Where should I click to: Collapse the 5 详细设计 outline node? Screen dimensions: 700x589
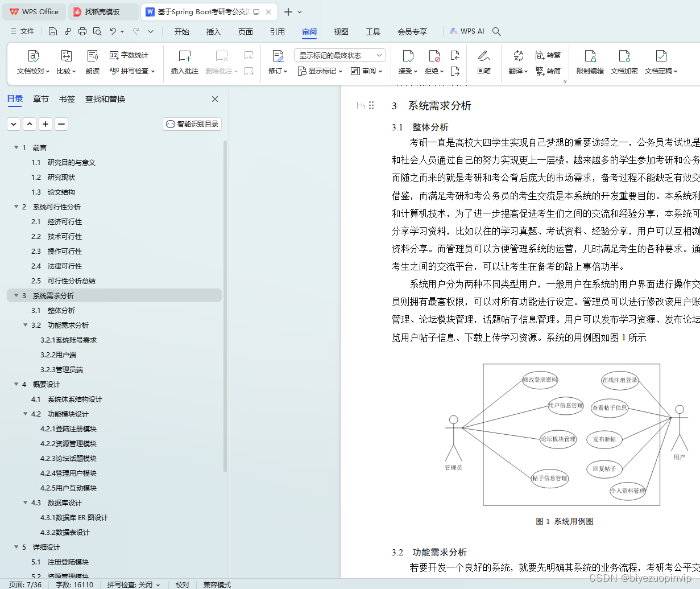16,547
